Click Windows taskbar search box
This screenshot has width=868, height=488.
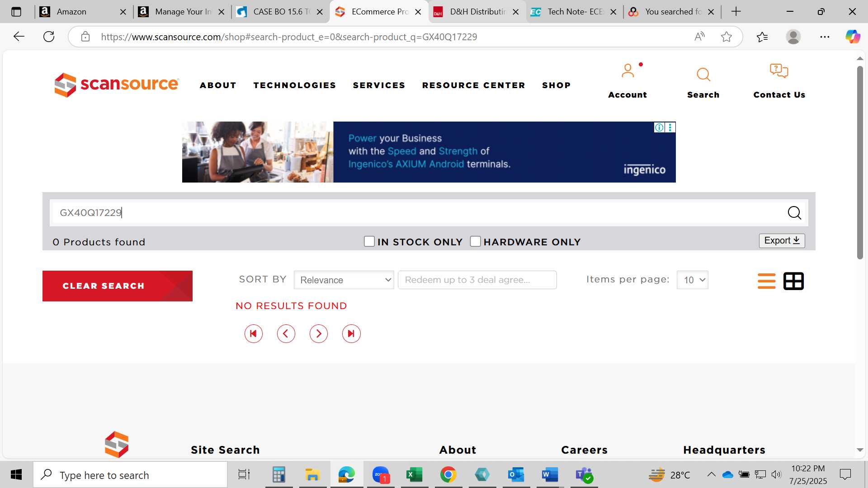[130, 475]
